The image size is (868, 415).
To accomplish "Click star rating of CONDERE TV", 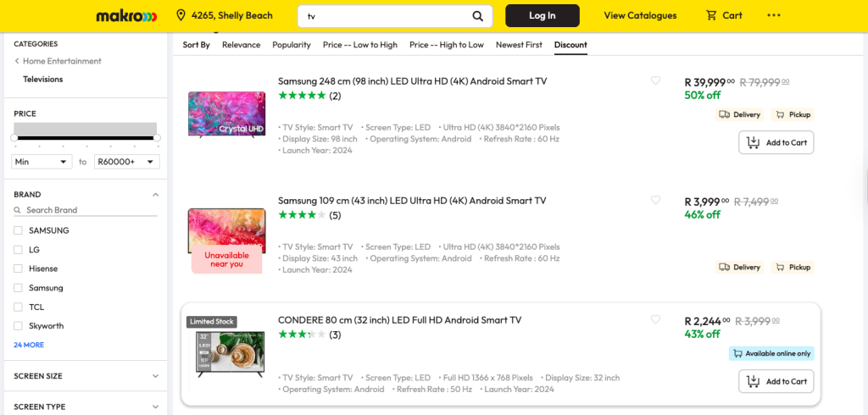I will 302,335.
